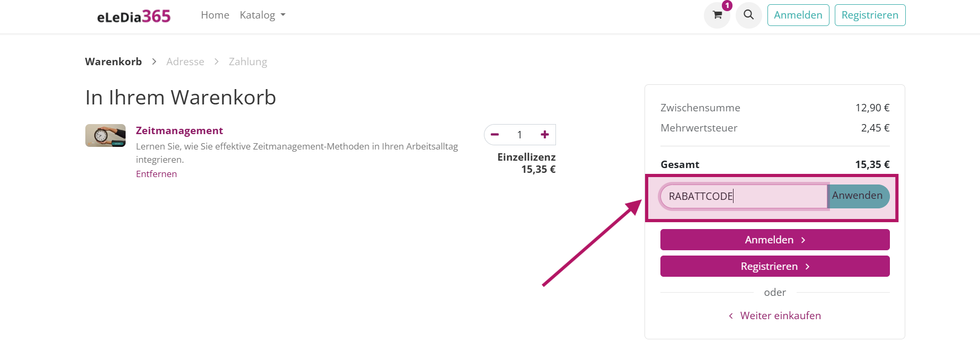
Task: Select the Adresse breadcrumb step
Action: (x=185, y=62)
